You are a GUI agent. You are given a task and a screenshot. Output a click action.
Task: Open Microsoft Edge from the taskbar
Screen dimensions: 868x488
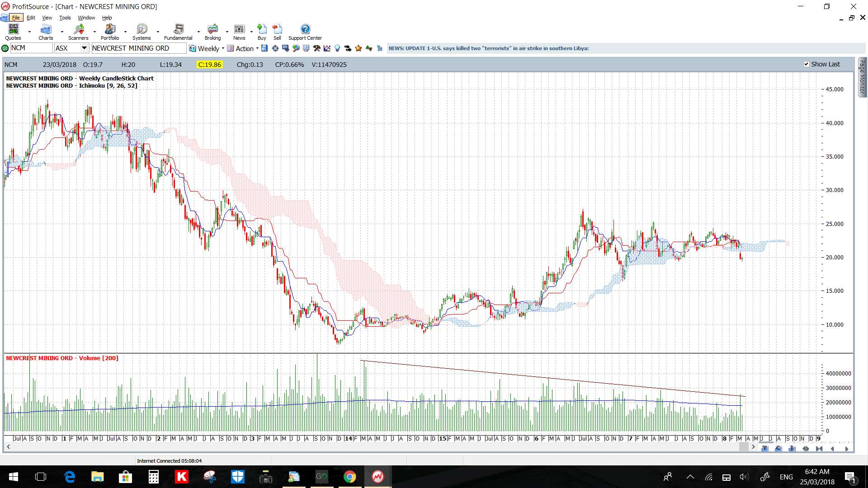[69, 477]
